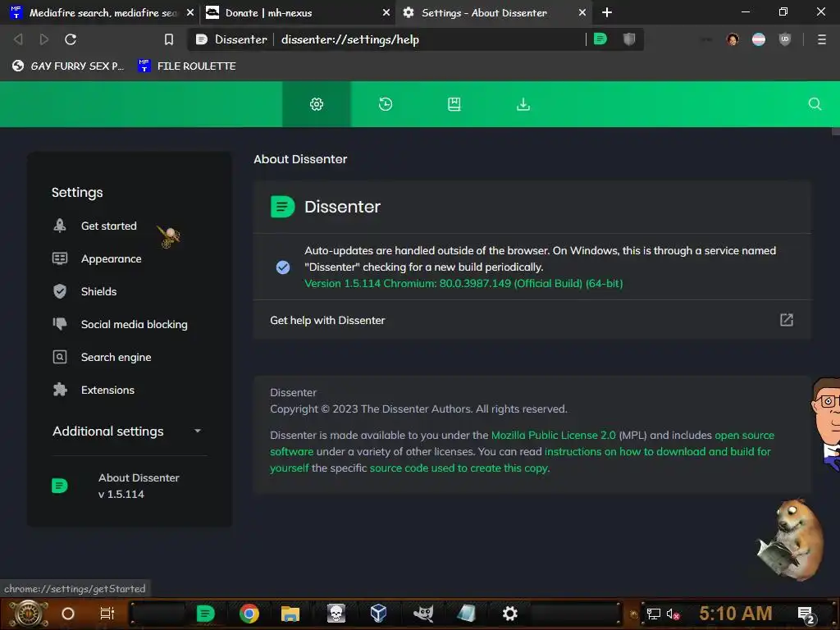Click the browser back arrow
Viewport: 840px width, 630px height.
tap(18, 39)
